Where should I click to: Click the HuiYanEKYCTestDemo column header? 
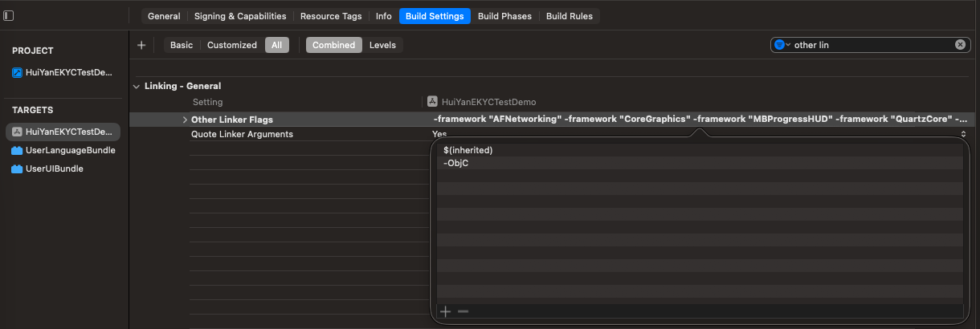tap(488, 102)
